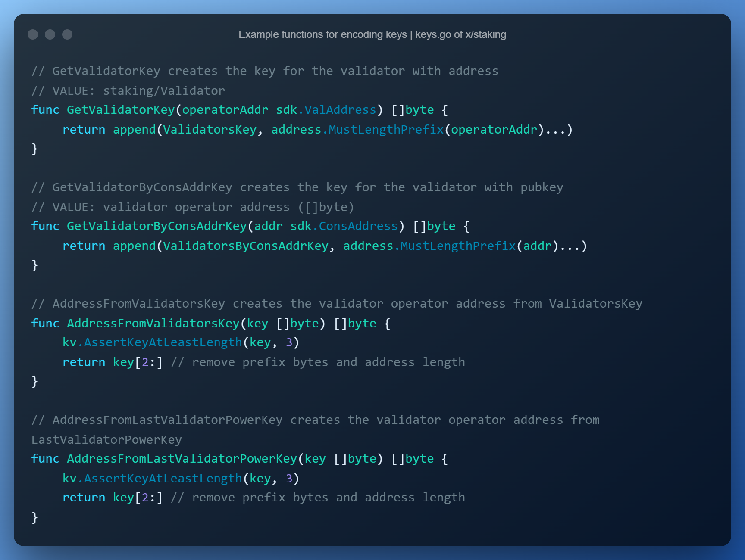The image size is (745, 560).
Task: Click the closing brace of GetValidatorKey function
Action: (35, 149)
